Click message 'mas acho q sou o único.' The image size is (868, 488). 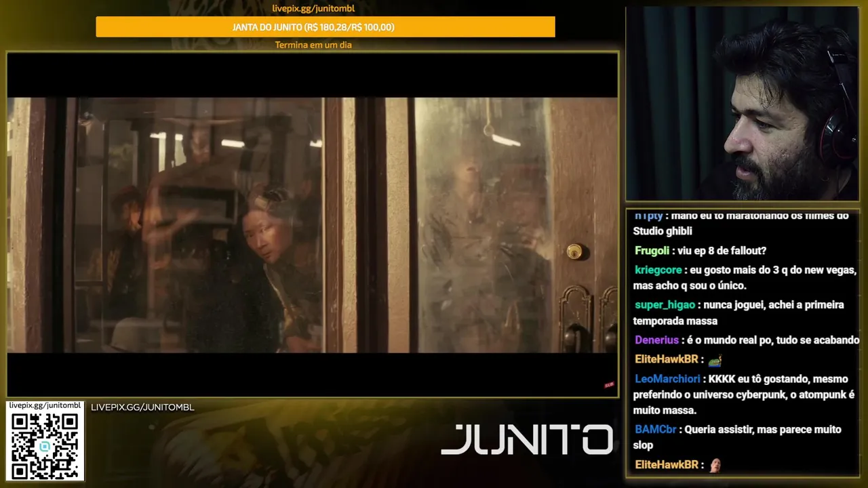click(690, 285)
